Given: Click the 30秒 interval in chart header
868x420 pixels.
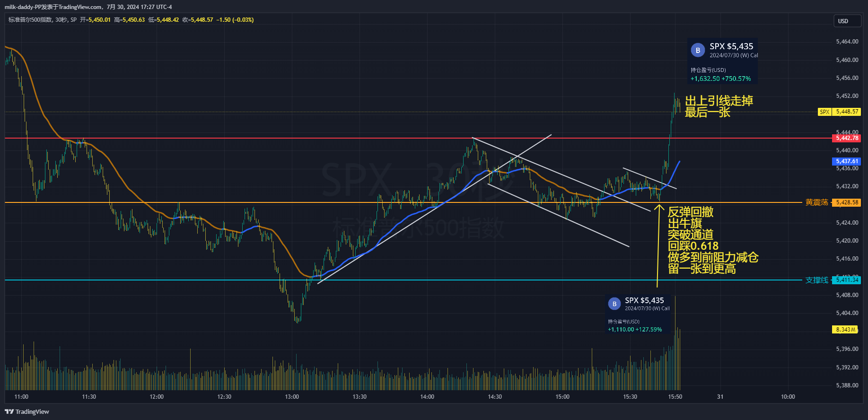Looking at the screenshot, I should (61, 20).
